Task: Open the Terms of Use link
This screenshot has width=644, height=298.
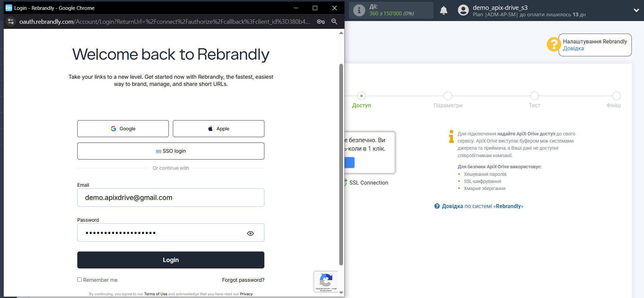Action: [x=156, y=294]
